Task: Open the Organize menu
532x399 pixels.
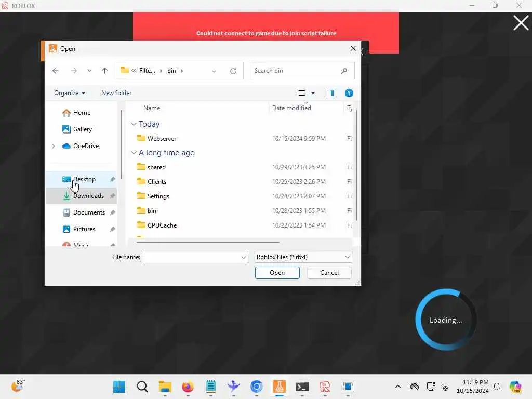Action: coord(70,93)
